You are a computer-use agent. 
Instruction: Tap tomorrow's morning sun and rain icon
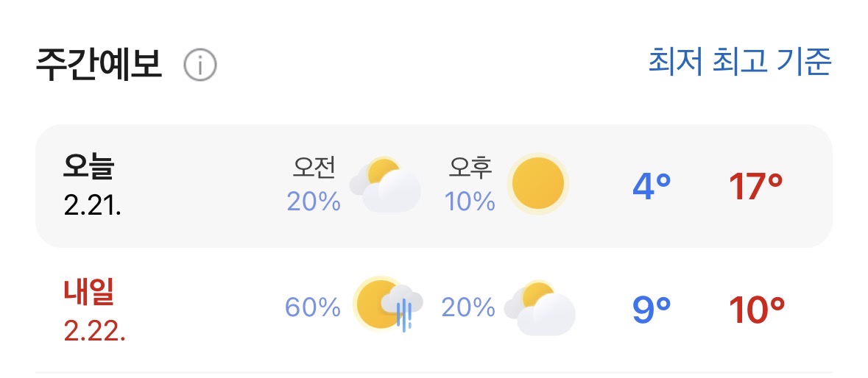tap(388, 304)
